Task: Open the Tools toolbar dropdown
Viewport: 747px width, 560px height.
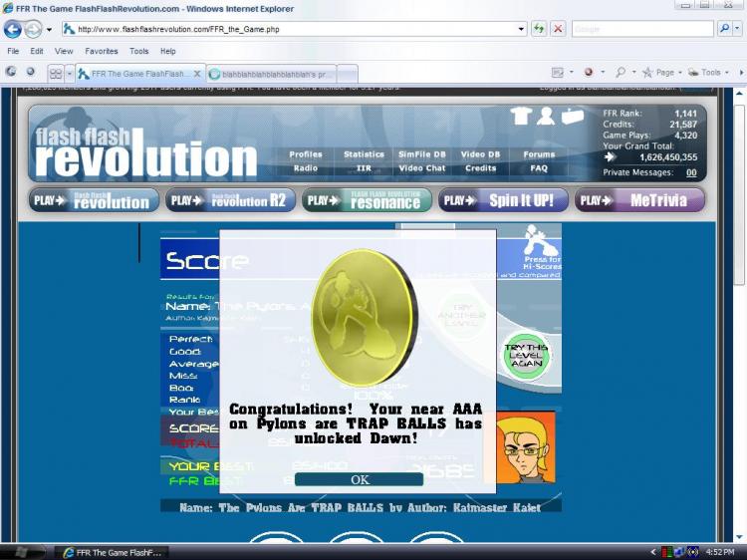Action: [x=708, y=73]
